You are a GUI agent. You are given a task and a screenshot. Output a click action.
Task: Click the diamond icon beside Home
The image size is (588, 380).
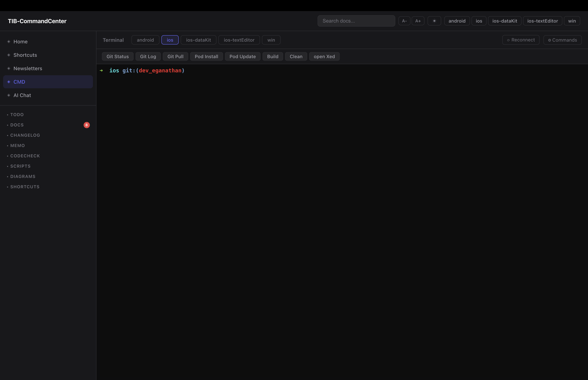click(9, 42)
